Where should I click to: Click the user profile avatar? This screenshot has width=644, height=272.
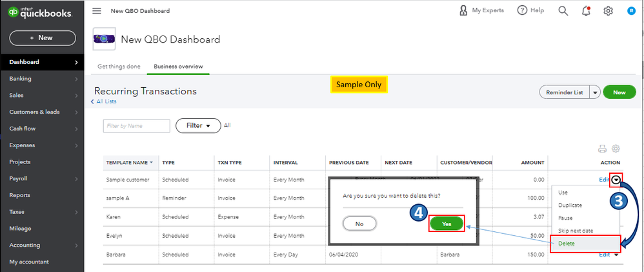[631, 11]
